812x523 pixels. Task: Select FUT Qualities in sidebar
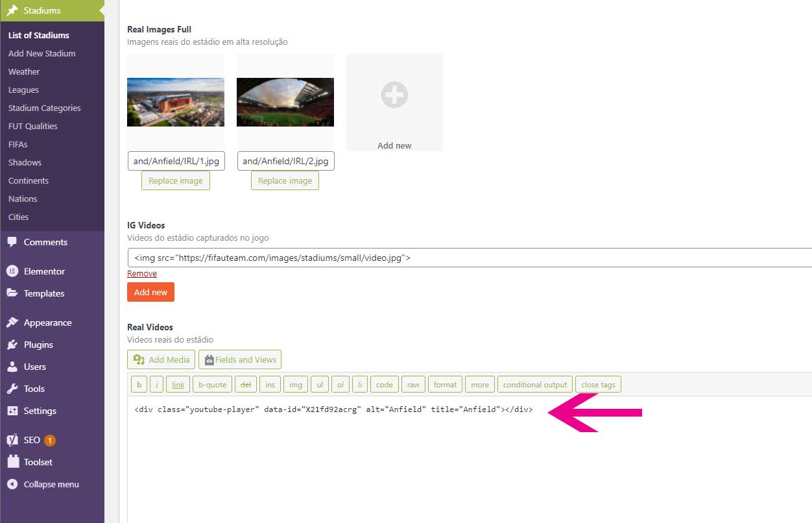click(33, 126)
